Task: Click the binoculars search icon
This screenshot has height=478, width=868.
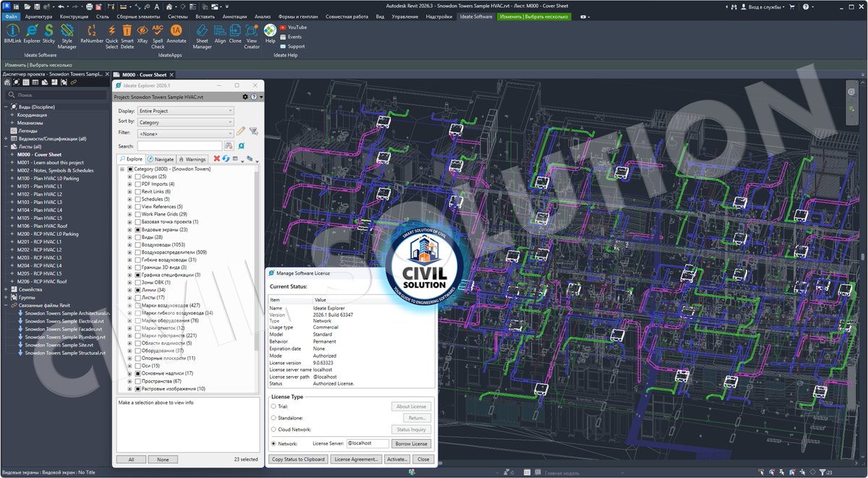Action: pyautogui.click(x=229, y=146)
